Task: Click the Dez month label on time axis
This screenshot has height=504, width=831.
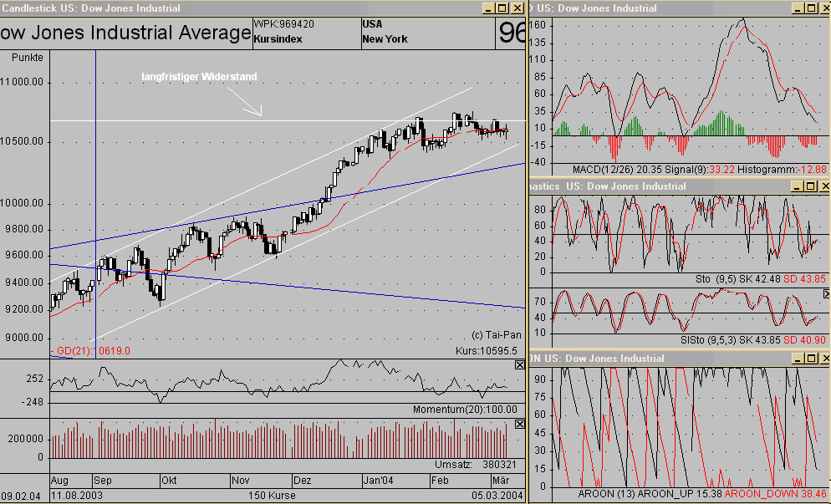Action: coord(302,480)
